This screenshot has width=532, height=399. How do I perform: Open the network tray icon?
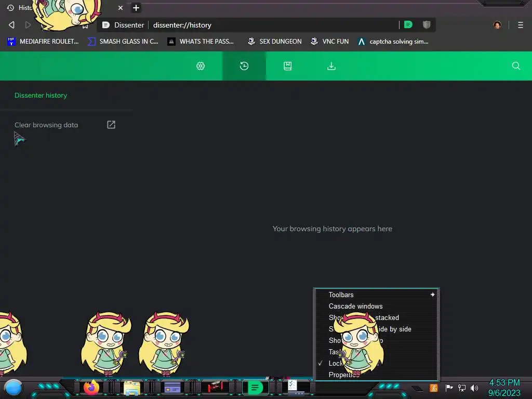click(x=462, y=388)
